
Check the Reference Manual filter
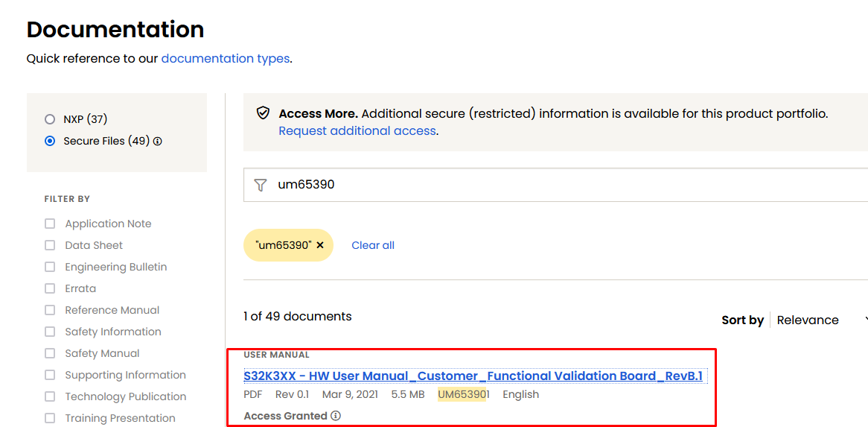tap(50, 310)
